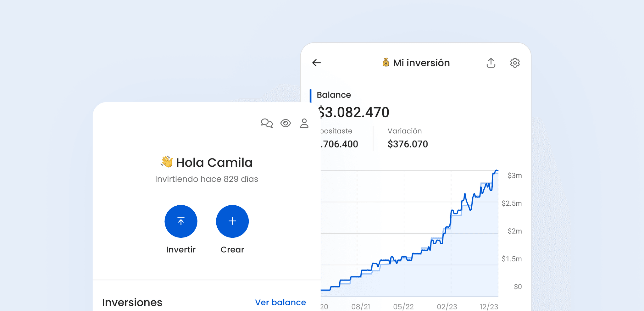Open the Inversiones section header
Image resolution: width=644 pixels, height=311 pixels.
click(132, 302)
